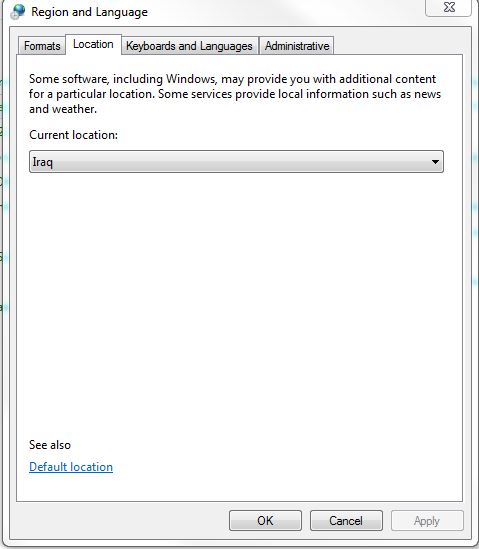479x549 pixels.
Task: Click the Cancel button
Action: point(346,521)
